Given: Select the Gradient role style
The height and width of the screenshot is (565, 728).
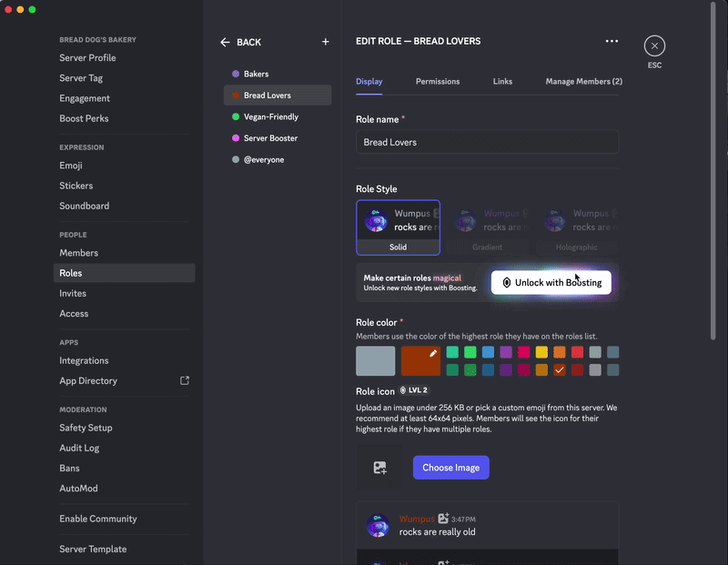Looking at the screenshot, I should (487, 227).
